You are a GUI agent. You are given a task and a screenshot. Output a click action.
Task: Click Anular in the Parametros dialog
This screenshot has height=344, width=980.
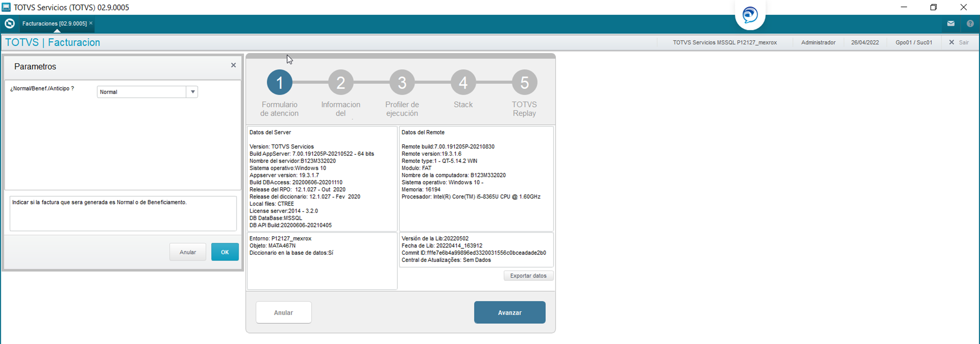point(188,252)
